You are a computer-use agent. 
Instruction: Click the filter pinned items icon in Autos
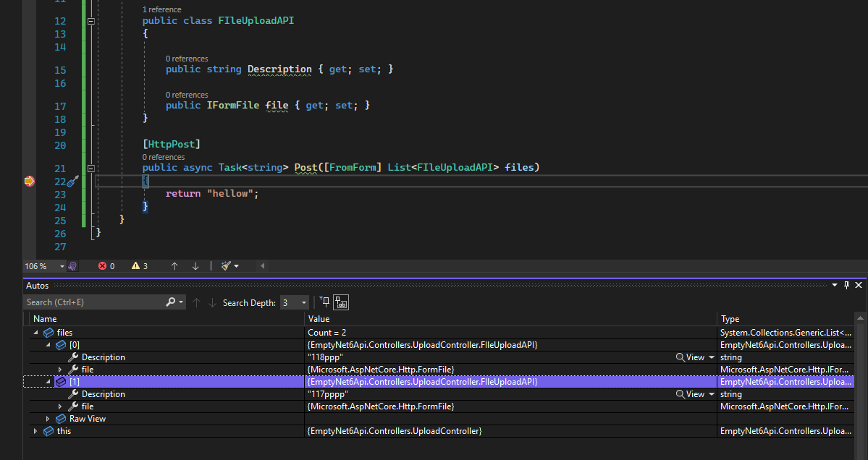click(x=324, y=302)
